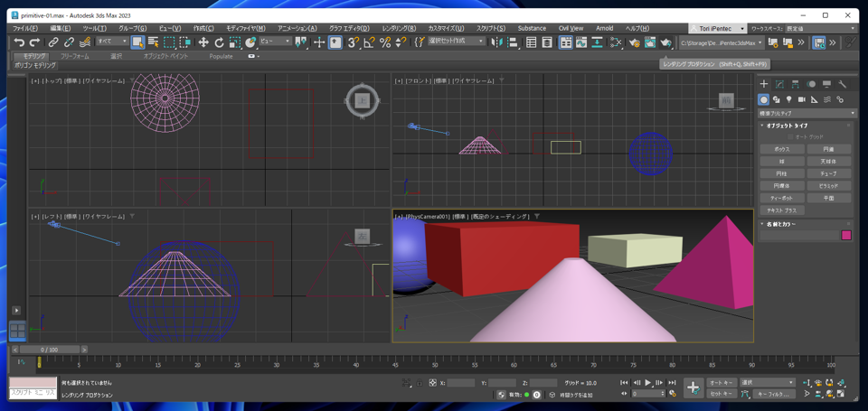This screenshot has width=868, height=411.
Task: Click the Go to End playback button
Action: pos(672,383)
